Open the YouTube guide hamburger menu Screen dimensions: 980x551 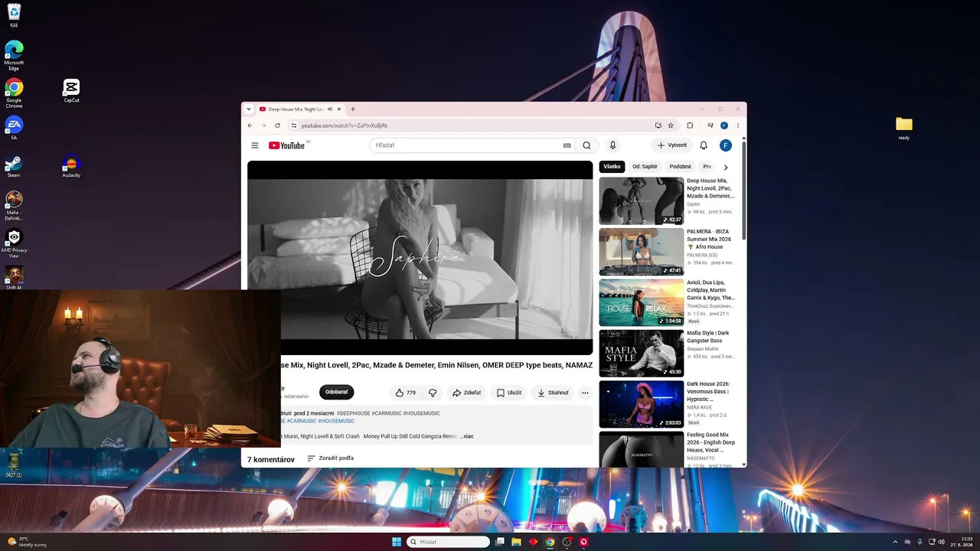pos(255,145)
